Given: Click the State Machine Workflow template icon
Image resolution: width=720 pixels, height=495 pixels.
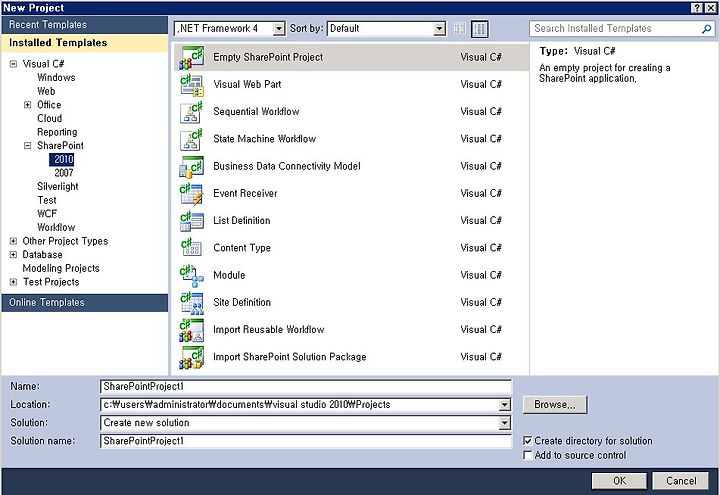Looking at the screenshot, I should coord(191,139).
